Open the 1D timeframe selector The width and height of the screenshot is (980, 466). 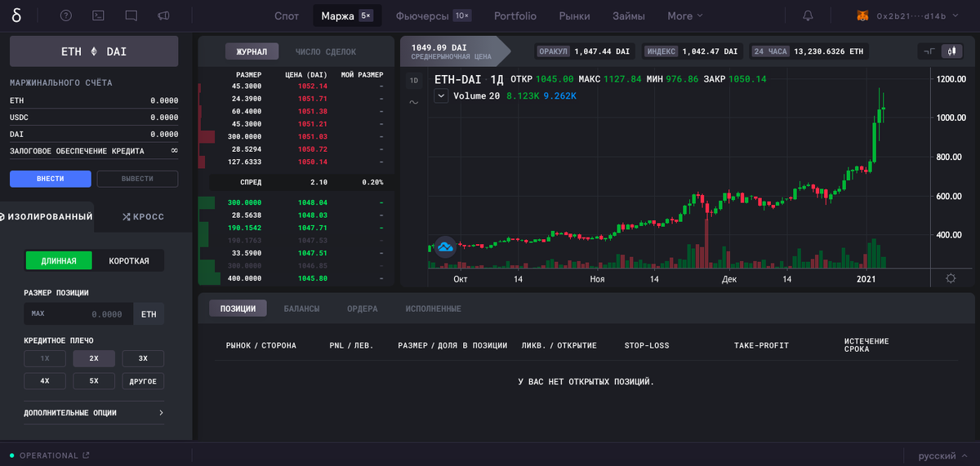(x=413, y=80)
